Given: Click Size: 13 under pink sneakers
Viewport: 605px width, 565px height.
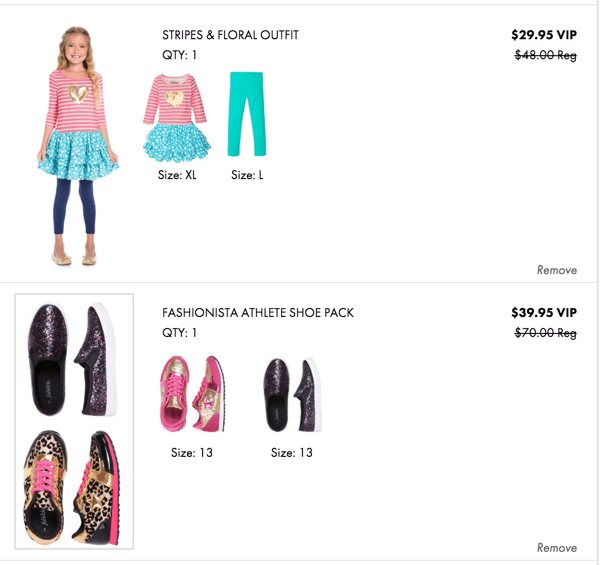Looking at the screenshot, I should tap(192, 452).
